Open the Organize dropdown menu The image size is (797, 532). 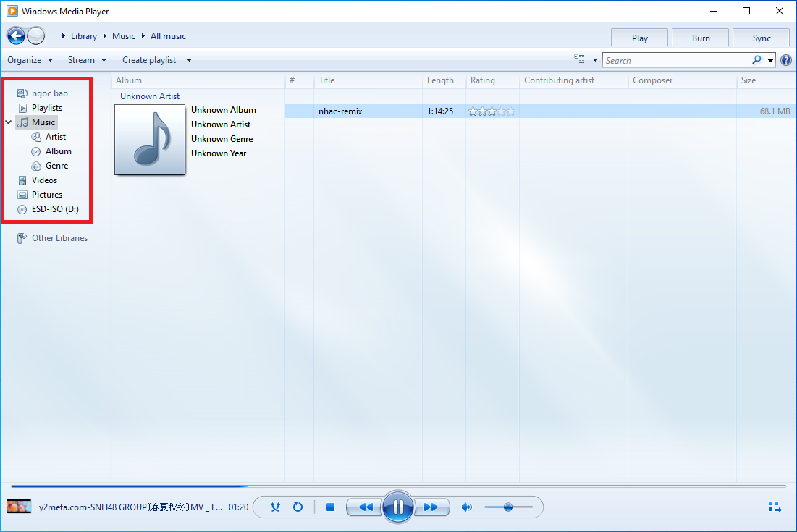30,60
